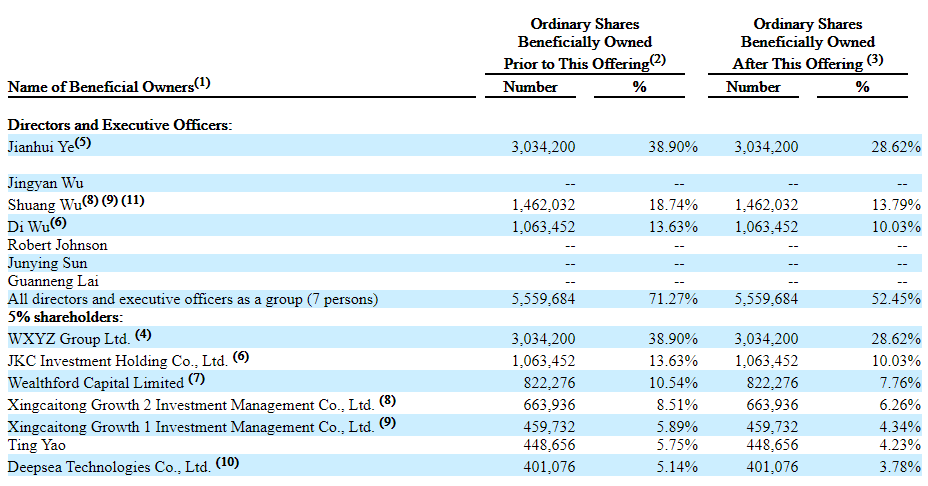Click footnote (1) in Name of Beneficial Owners header
This screenshot has width=928, height=486.
[x=203, y=83]
